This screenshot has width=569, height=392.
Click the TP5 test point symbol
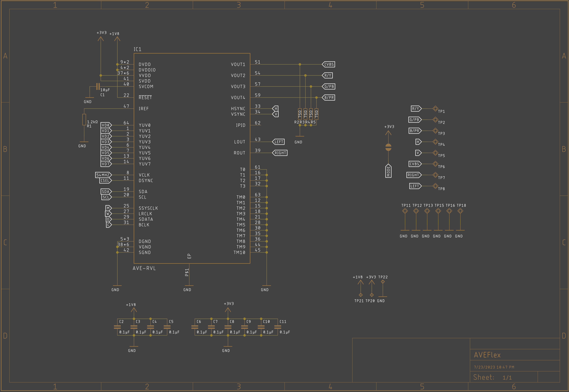click(435, 153)
